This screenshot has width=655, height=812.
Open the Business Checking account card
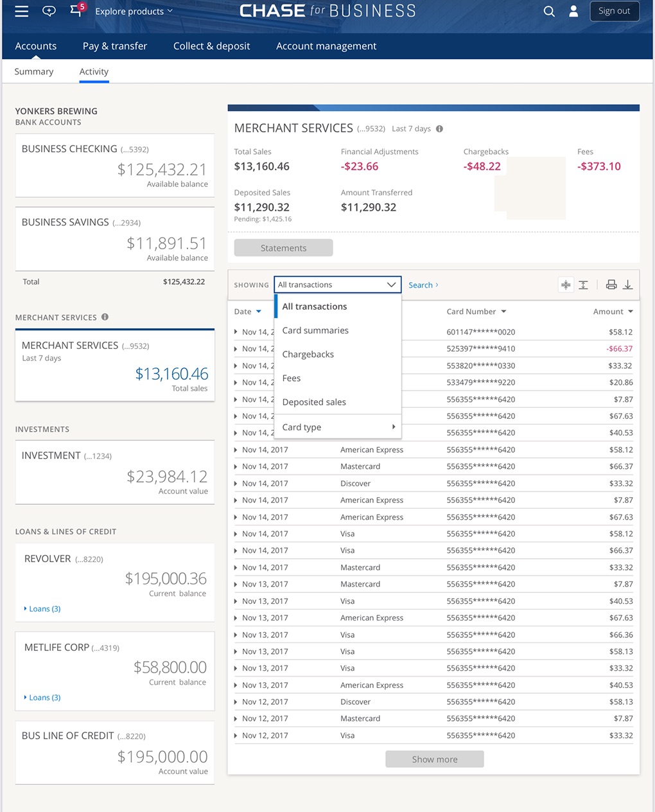click(115, 166)
